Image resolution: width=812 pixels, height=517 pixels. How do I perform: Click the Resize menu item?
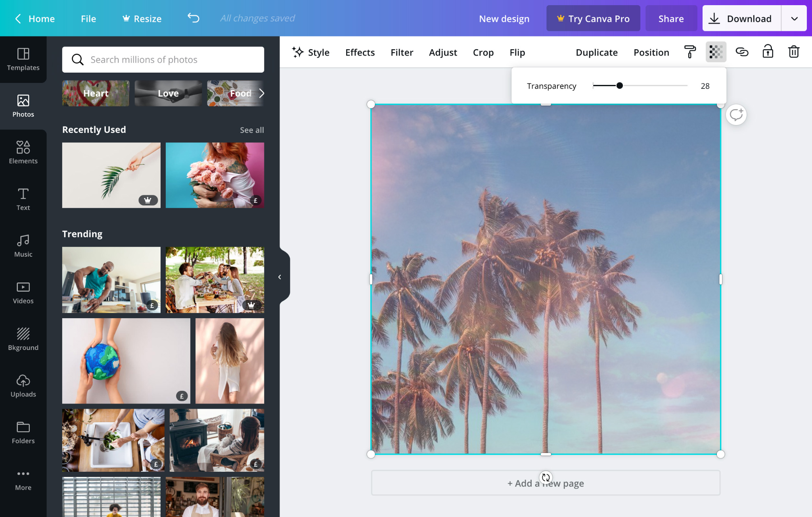pyautogui.click(x=147, y=18)
